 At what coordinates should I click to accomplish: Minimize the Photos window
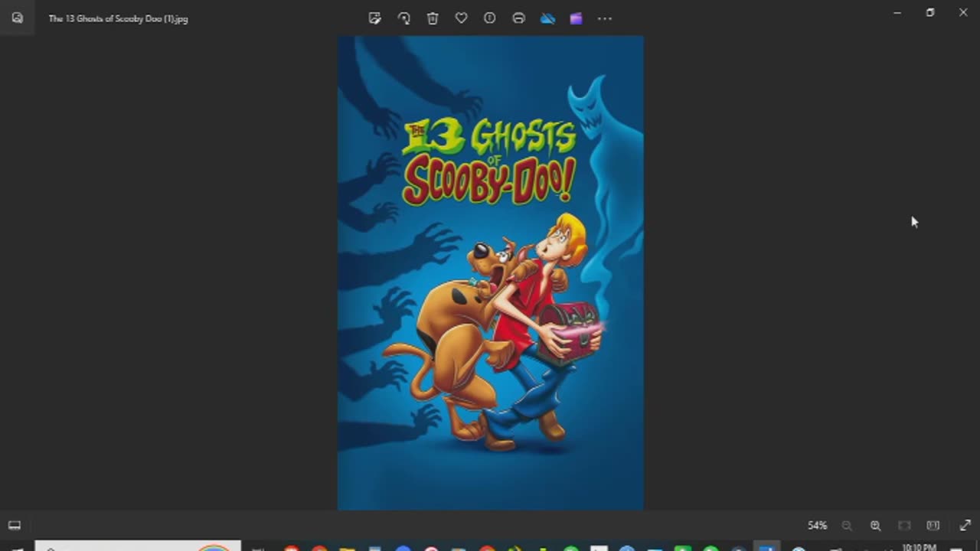(x=897, y=13)
